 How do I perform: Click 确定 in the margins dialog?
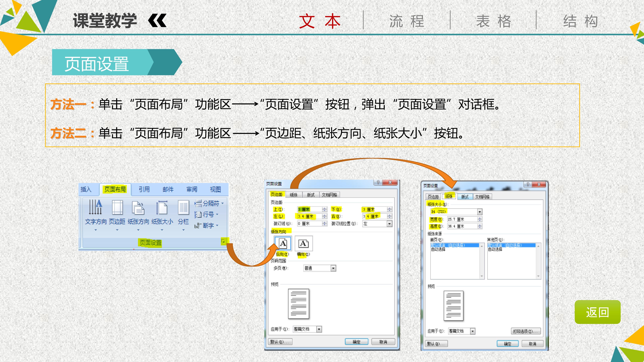[357, 342]
